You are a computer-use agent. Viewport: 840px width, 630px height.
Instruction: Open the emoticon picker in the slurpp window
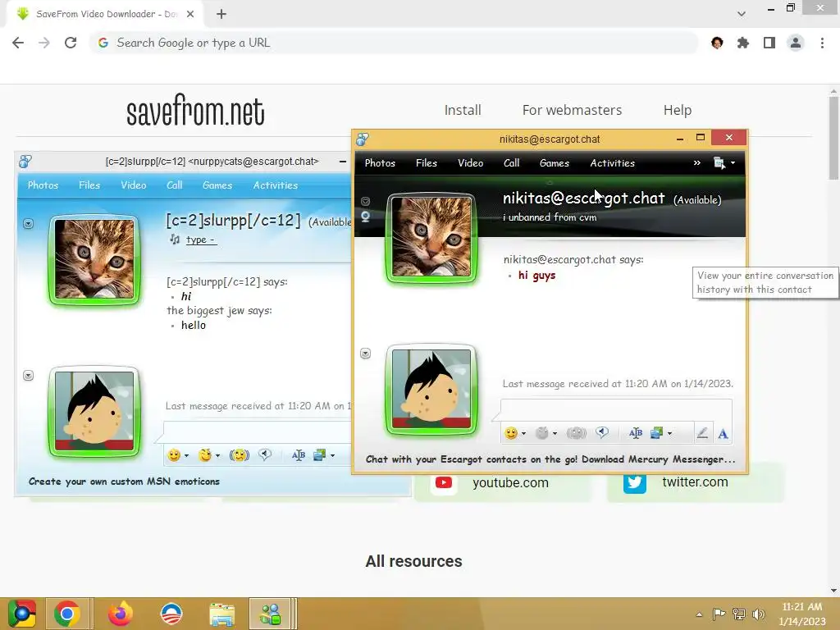[174, 455]
